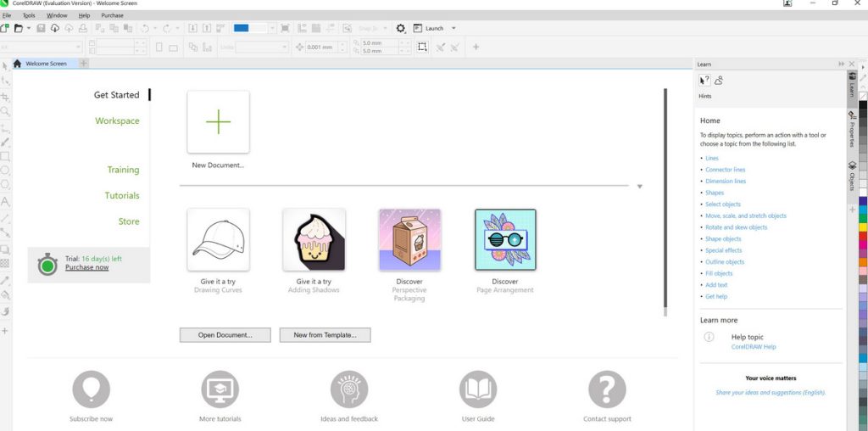The image size is (868, 431).
Task: Open the Properties docker tab
Action: [x=852, y=130]
